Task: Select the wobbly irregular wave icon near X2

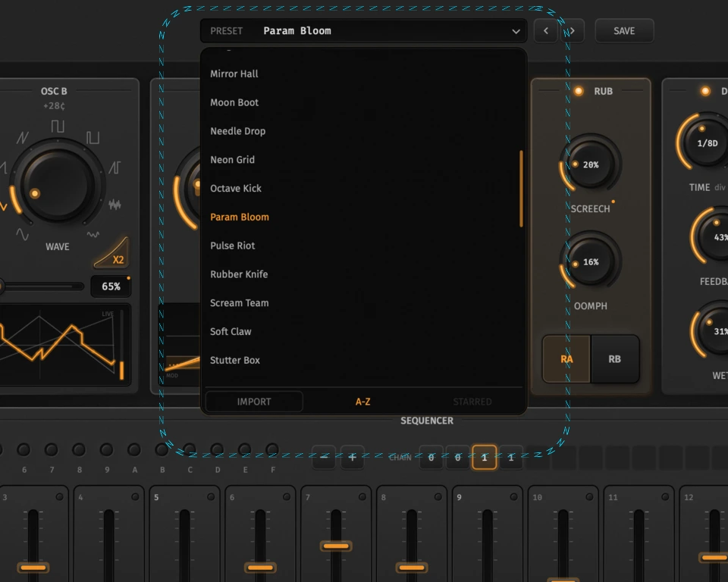Action: 93,234
